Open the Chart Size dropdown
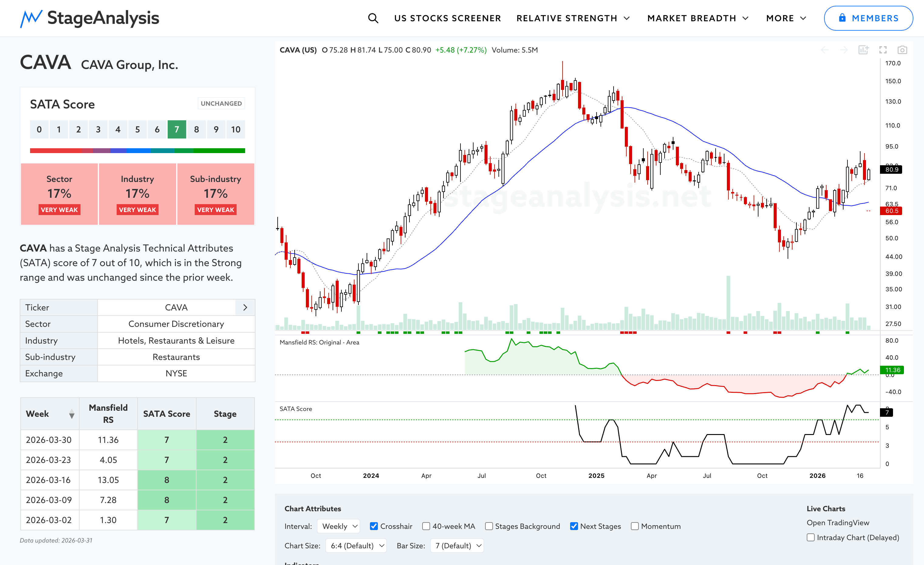924x565 pixels. pyautogui.click(x=356, y=546)
